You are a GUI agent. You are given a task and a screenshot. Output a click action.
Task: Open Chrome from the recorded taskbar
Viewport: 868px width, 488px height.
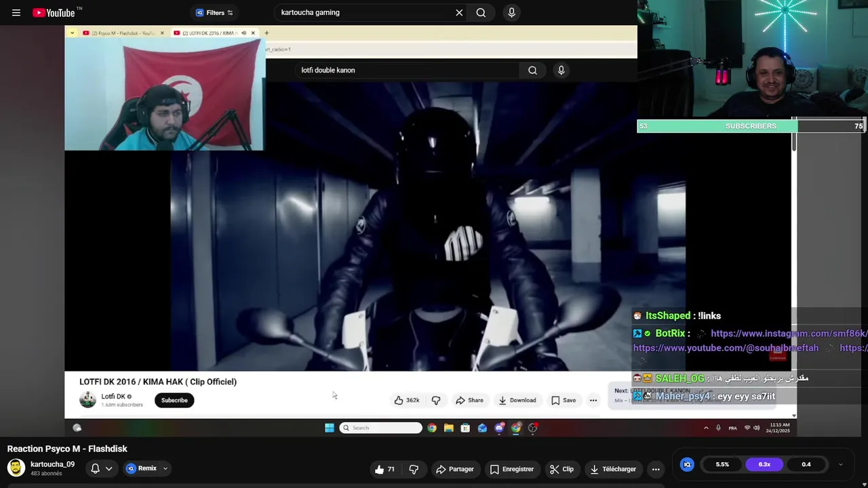pyautogui.click(x=432, y=428)
